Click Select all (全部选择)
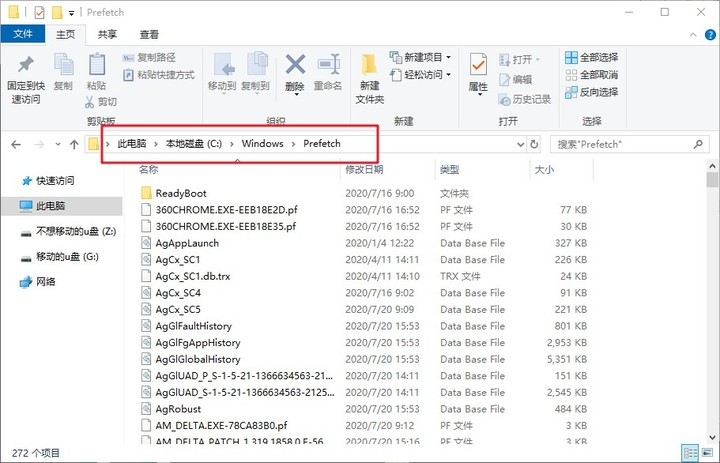 coord(591,57)
